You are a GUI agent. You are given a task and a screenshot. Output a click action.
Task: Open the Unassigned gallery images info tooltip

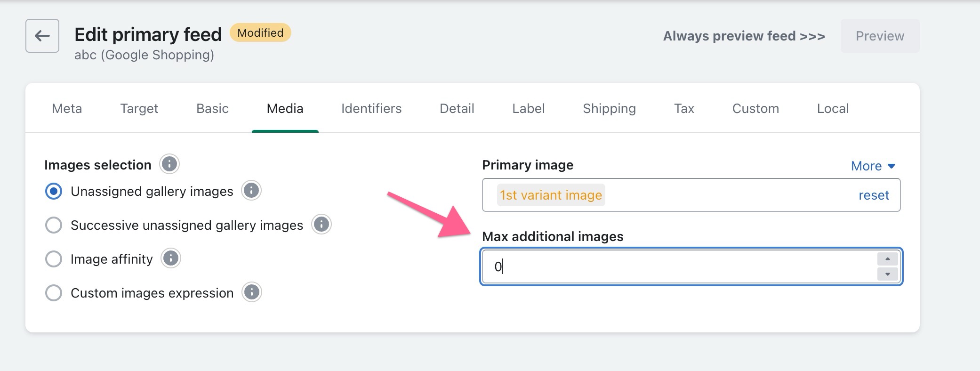click(x=251, y=191)
